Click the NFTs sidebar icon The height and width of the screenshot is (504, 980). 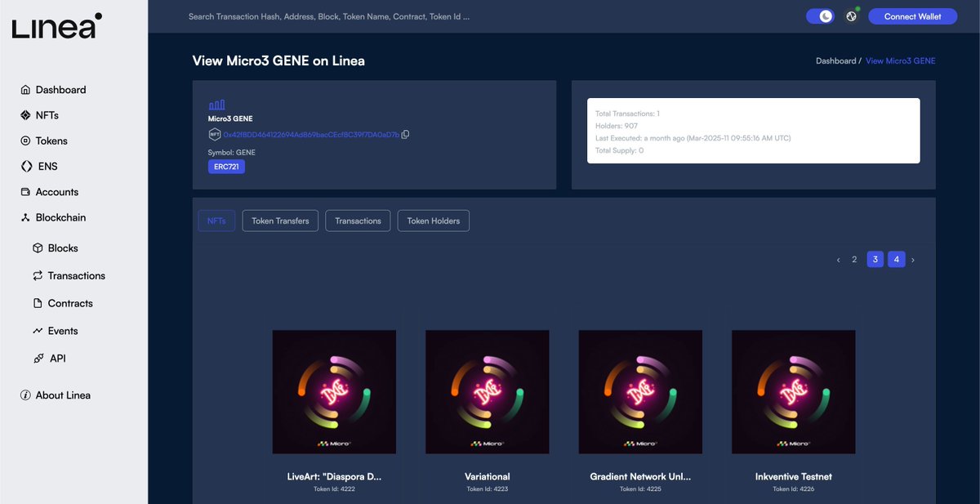25,115
